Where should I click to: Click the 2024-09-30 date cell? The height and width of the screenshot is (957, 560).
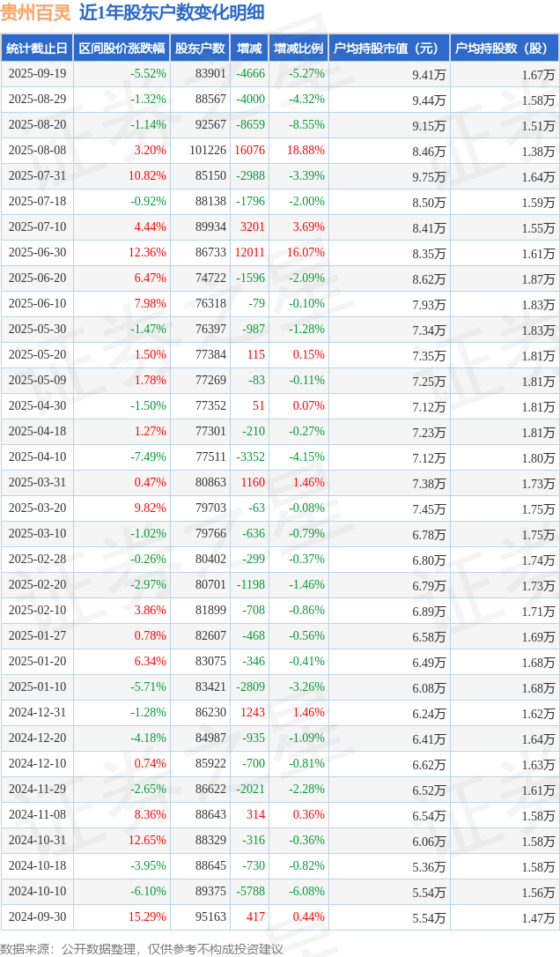click(x=37, y=917)
